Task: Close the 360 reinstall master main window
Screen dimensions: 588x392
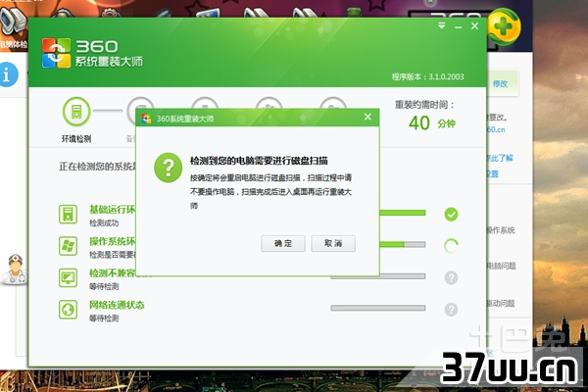Action: click(x=474, y=25)
